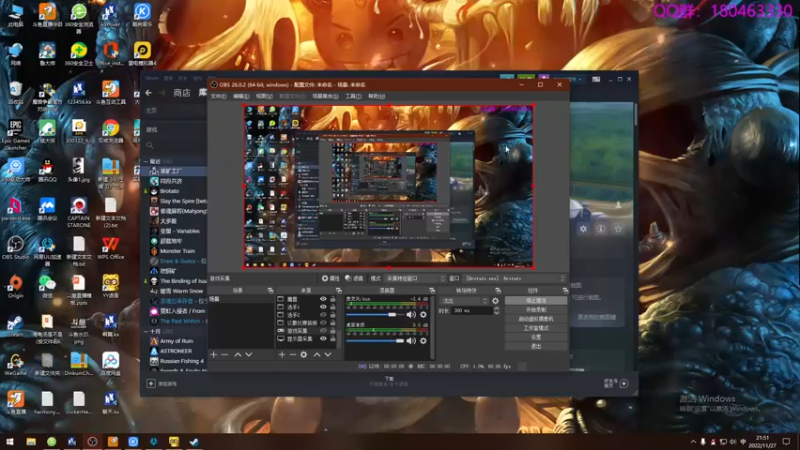The width and height of the screenshot is (800, 450).
Task: Open 桌面音频 audio settings gear
Action: coord(423,340)
